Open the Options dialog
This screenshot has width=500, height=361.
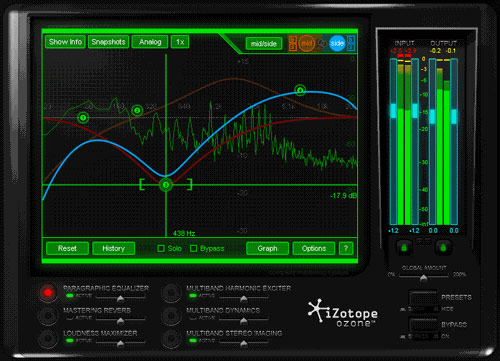click(314, 248)
